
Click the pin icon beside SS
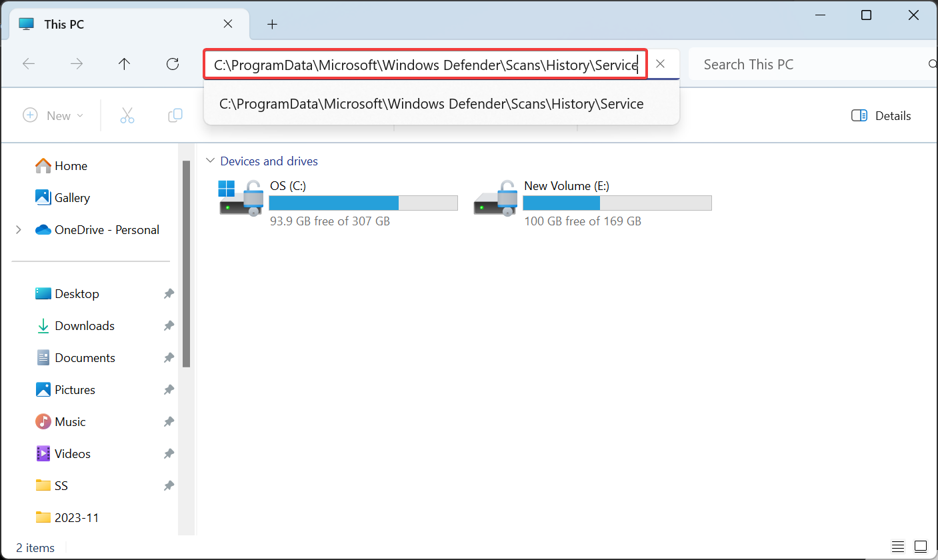coord(169,485)
